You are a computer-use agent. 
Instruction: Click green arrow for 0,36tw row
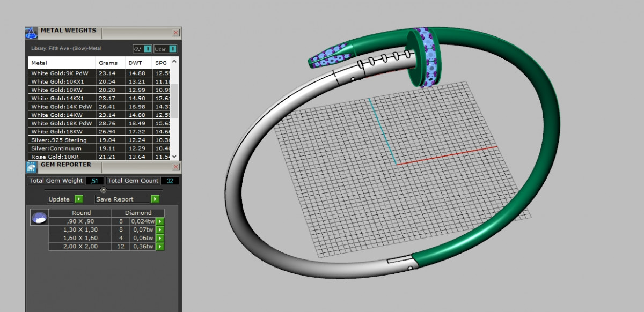click(x=160, y=247)
